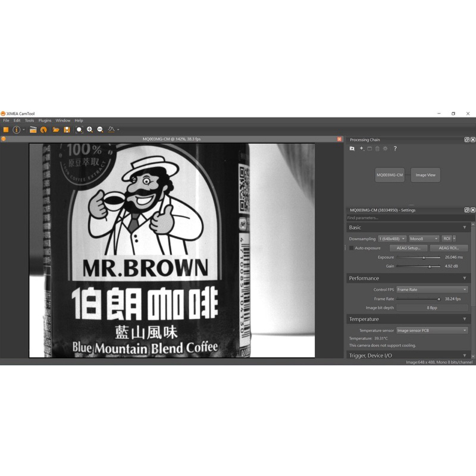The width and height of the screenshot is (476, 476).
Task: Open the Tools menu
Action: pos(29,121)
